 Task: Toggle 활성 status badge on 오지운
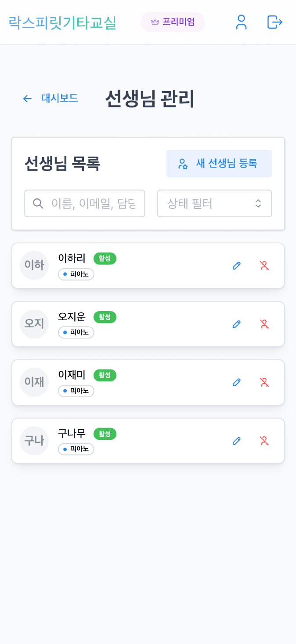pyautogui.click(x=105, y=317)
